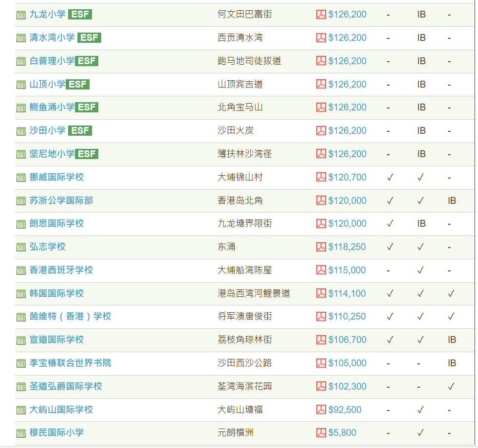Click the table icon before 穆民国际小学
This screenshot has height=448, width=478.
[x=21, y=433]
